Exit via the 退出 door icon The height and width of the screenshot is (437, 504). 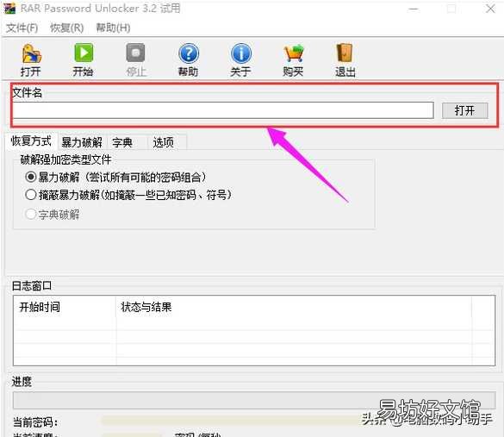[345, 60]
